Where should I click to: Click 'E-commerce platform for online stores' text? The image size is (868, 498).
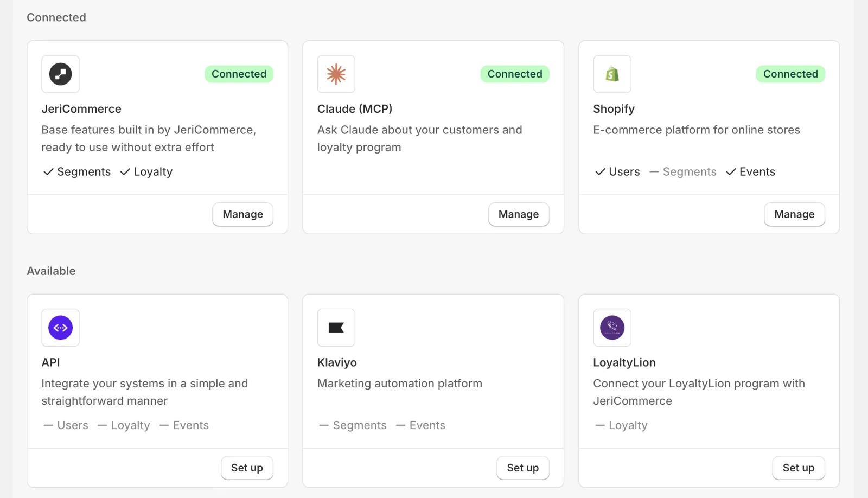click(697, 130)
